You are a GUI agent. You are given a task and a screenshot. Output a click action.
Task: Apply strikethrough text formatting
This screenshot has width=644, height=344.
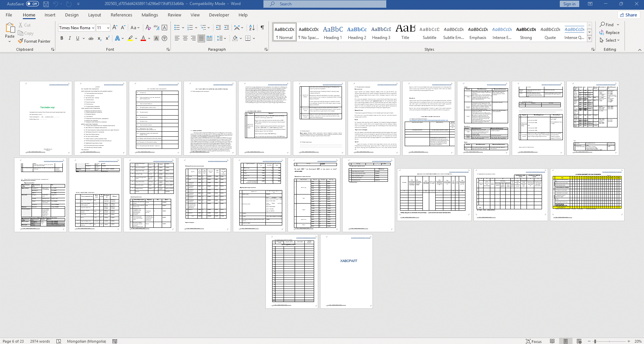coord(91,38)
